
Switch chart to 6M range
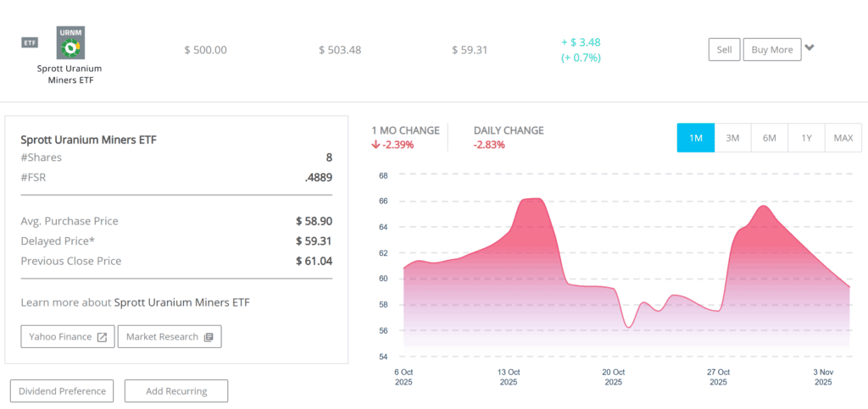pyautogui.click(x=770, y=138)
